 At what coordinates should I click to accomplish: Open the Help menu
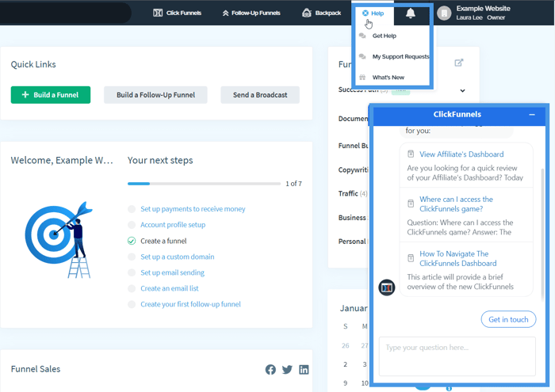[373, 13]
